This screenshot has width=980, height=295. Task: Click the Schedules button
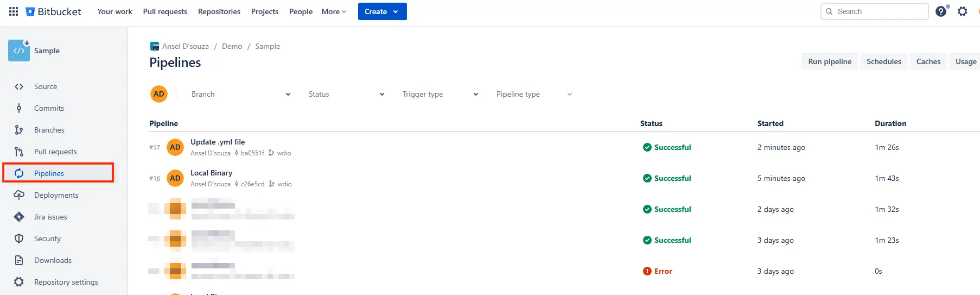point(883,61)
